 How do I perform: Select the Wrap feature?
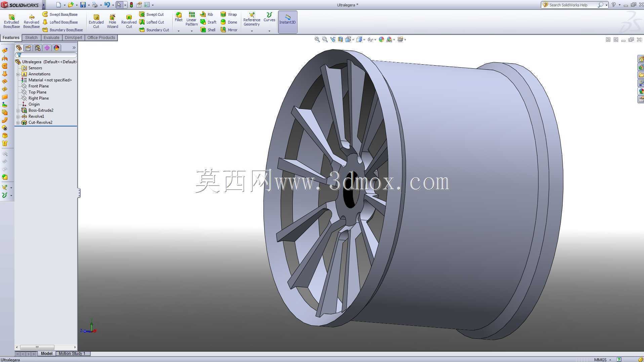point(229,14)
